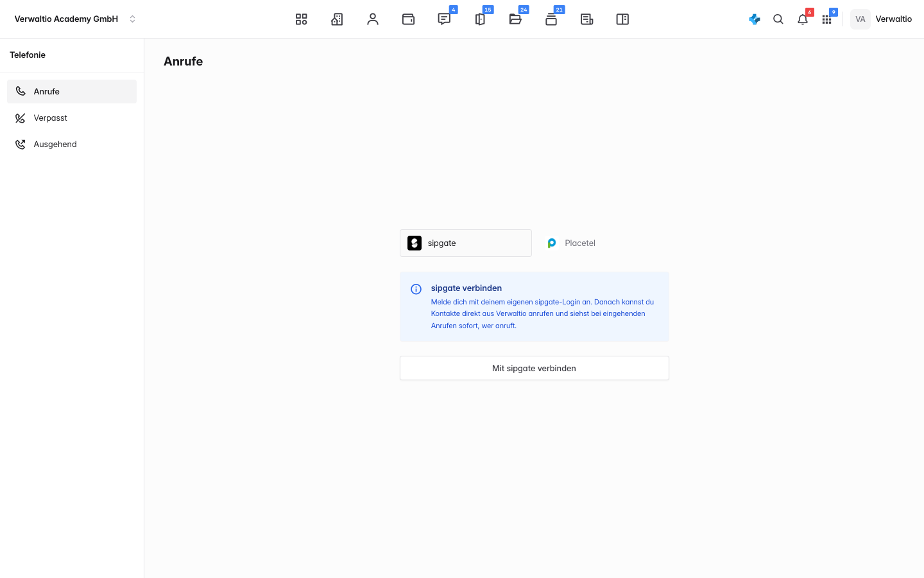The image size is (924, 578).
Task: Open the chat messages icon with badge 4
Action: [x=444, y=19]
